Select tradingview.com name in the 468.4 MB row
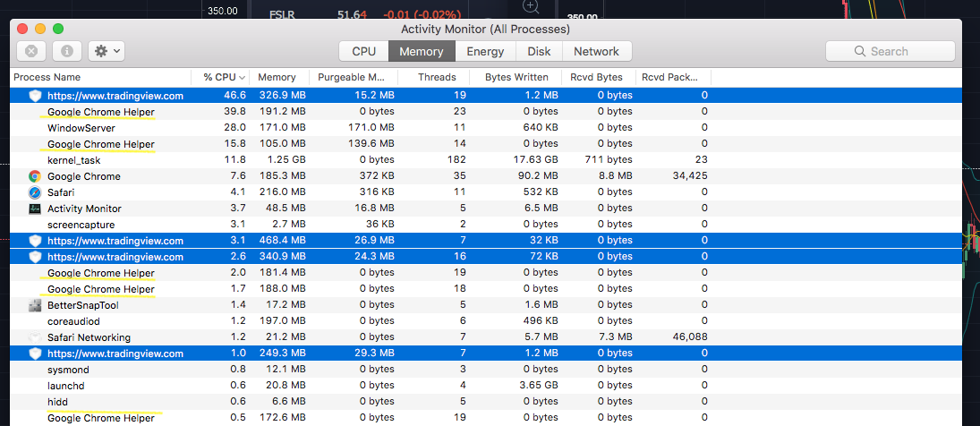This screenshot has height=426, width=980. point(115,241)
